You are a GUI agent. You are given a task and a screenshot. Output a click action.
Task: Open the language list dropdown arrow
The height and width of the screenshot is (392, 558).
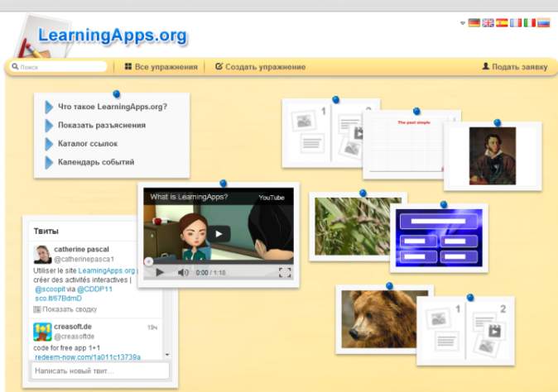tap(463, 23)
